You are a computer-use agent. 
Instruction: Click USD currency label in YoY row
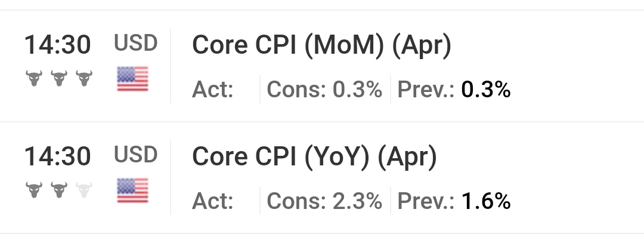click(x=135, y=155)
